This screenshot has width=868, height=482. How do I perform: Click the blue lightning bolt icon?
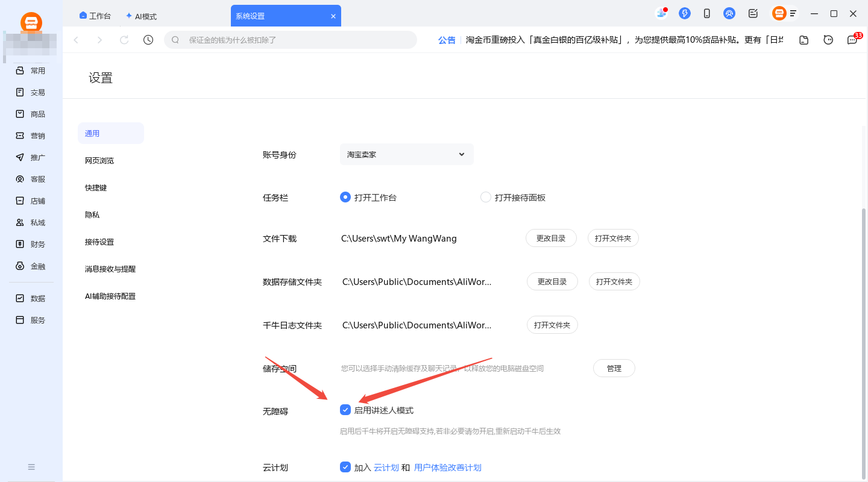coord(684,13)
